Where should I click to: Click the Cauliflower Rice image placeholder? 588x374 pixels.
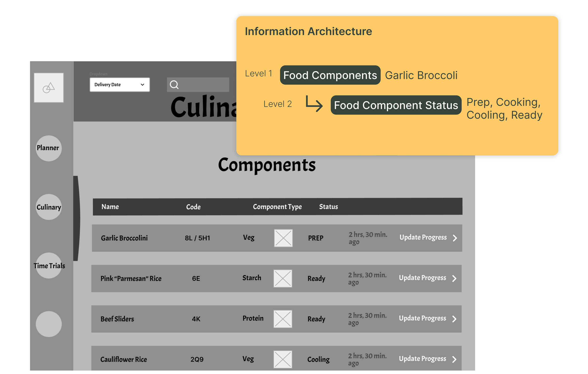click(282, 359)
